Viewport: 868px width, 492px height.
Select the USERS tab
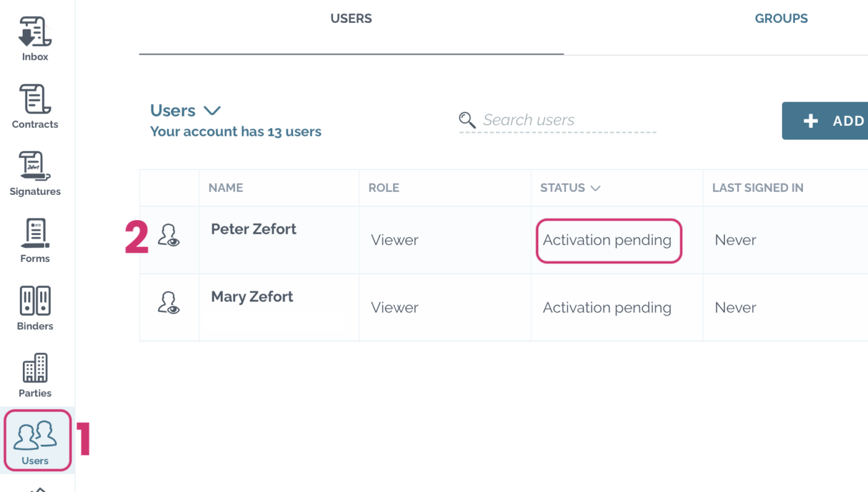click(351, 18)
